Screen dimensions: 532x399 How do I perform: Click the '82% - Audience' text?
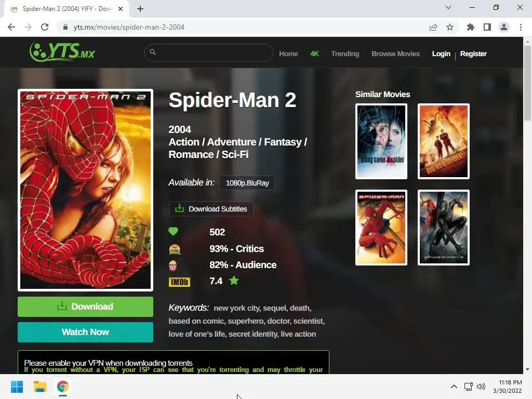point(243,265)
